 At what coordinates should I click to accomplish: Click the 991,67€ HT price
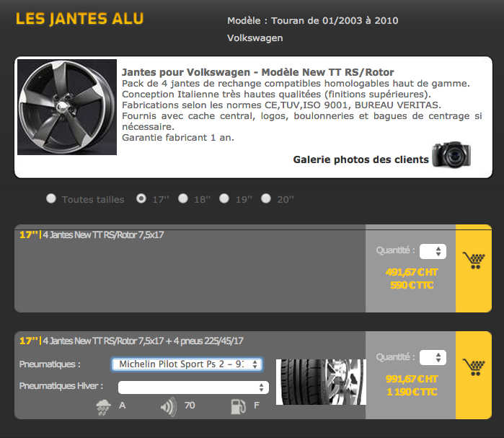click(x=412, y=379)
